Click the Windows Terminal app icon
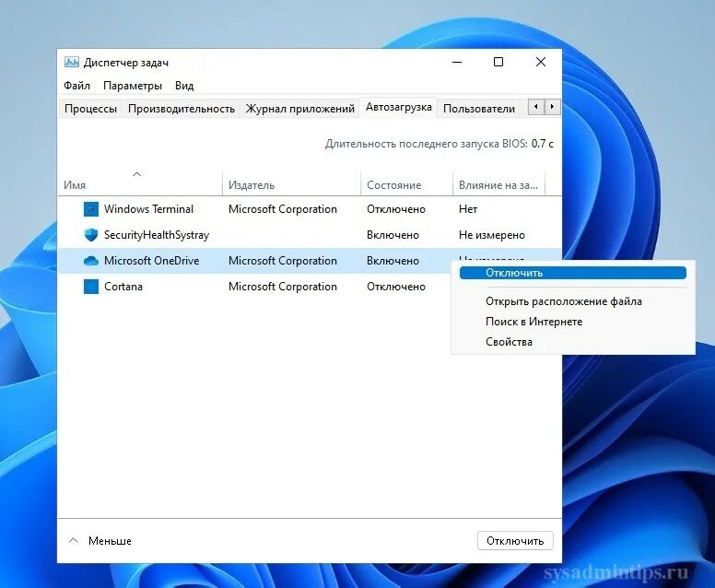Screen dimensions: 715x588 tap(91, 209)
